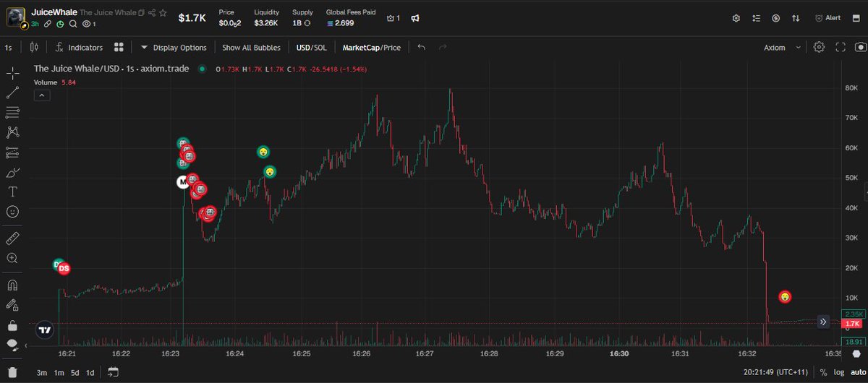
Task: Expand Display Options dropdown
Action: (174, 47)
